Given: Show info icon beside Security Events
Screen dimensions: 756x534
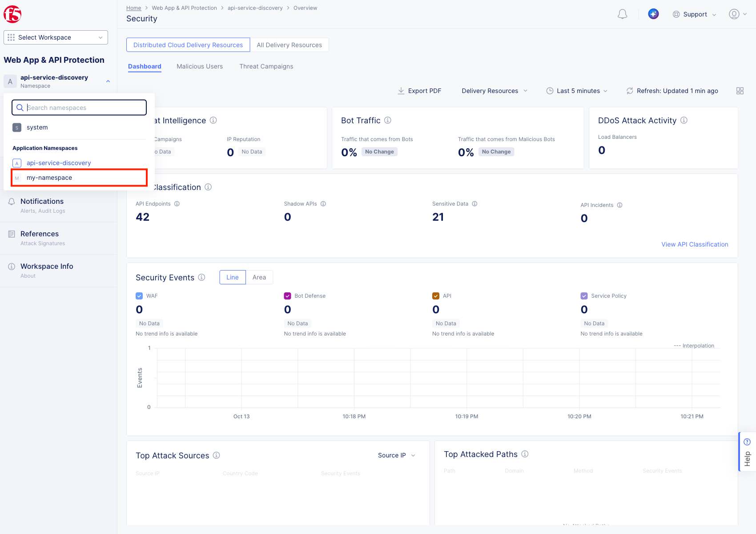Looking at the screenshot, I should point(201,277).
